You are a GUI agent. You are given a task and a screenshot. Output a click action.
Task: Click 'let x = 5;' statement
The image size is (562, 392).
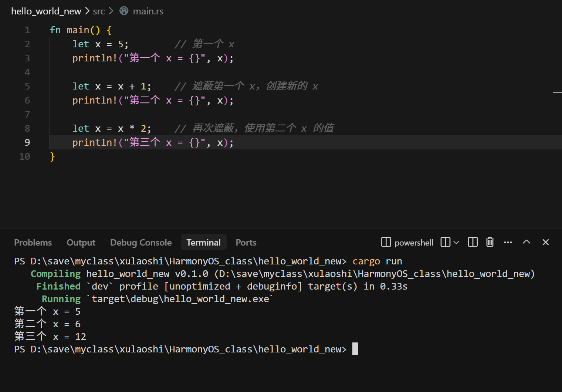[100, 44]
